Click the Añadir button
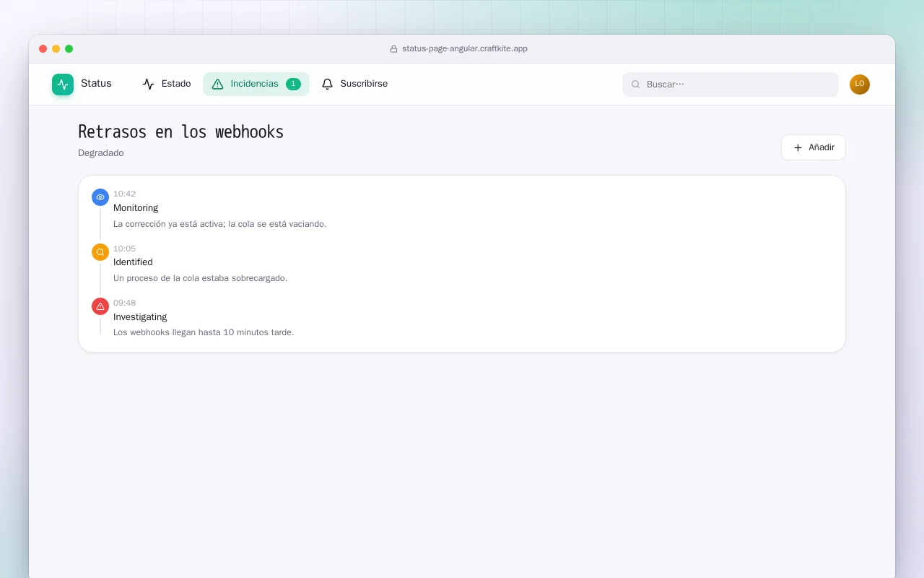The width and height of the screenshot is (924, 578). tap(814, 147)
